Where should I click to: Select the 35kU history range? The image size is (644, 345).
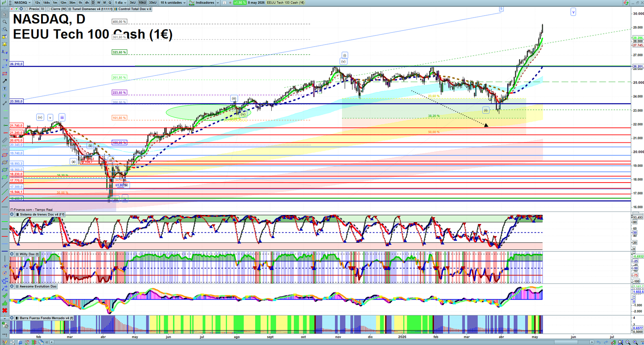click(x=153, y=2)
